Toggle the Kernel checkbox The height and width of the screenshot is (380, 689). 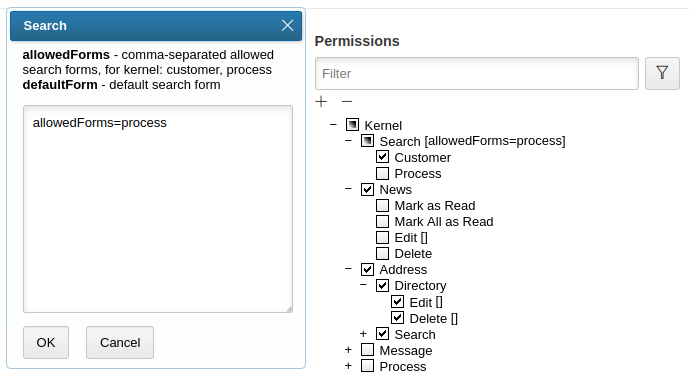tap(352, 125)
